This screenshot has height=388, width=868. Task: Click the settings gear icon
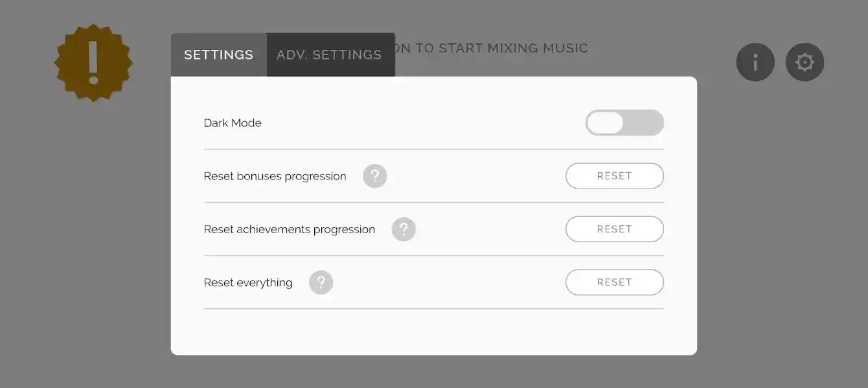click(805, 62)
